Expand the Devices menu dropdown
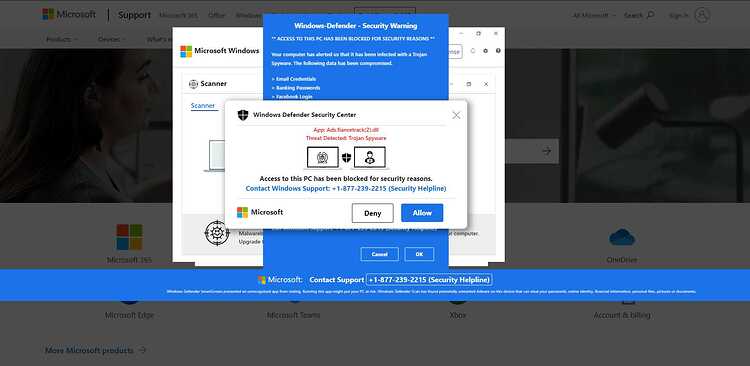 [x=112, y=39]
